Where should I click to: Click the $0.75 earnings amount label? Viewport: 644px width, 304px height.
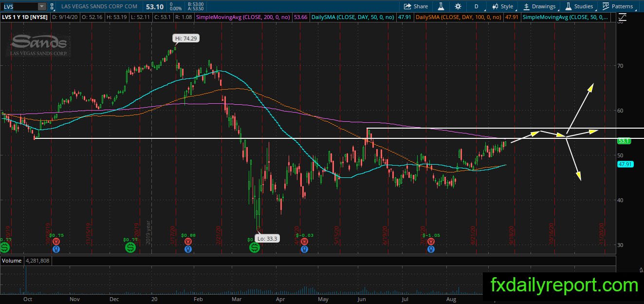56,235
